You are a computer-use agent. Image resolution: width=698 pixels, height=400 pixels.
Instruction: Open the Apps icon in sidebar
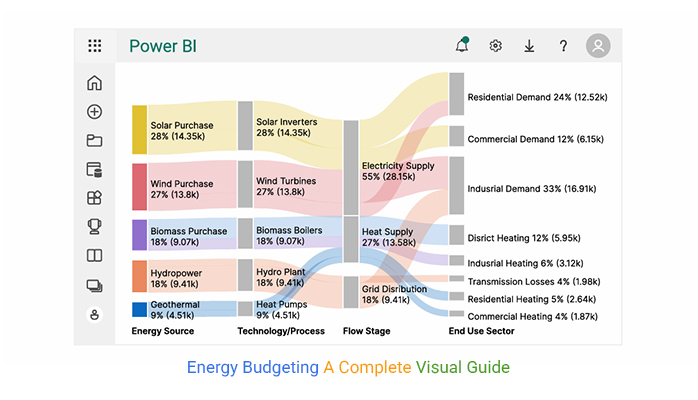95,198
